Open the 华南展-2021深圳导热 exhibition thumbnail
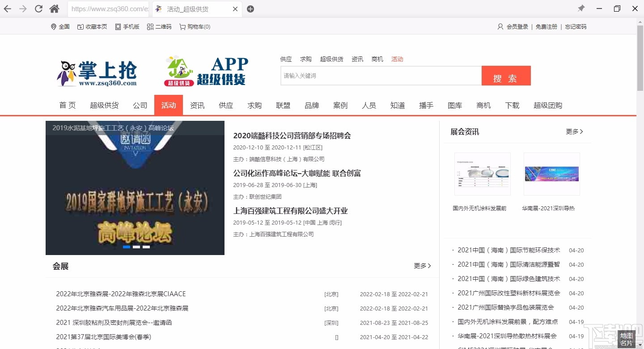 [x=551, y=174]
